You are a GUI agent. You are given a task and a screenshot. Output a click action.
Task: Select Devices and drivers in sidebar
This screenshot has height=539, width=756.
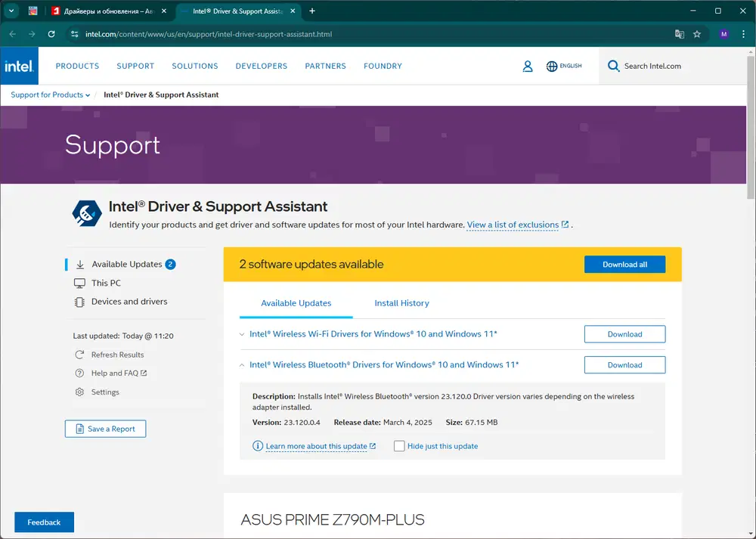pyautogui.click(x=129, y=302)
